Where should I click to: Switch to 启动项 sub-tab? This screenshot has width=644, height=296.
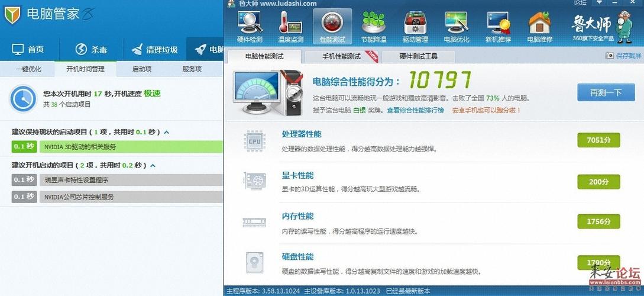142,69
